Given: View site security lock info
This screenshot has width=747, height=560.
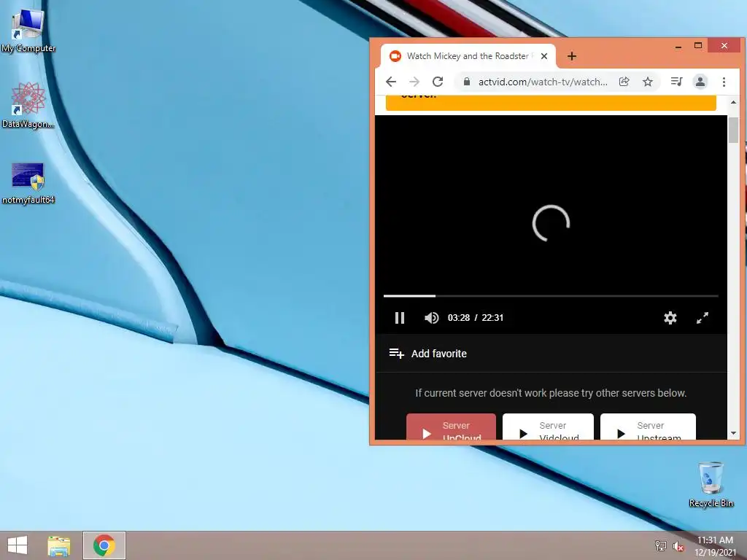Looking at the screenshot, I should click(x=467, y=82).
